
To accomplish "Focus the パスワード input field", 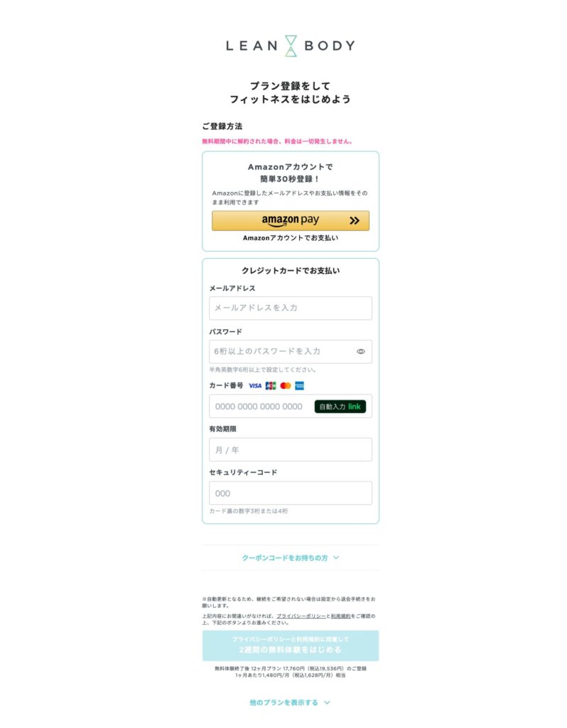I will pos(291,351).
